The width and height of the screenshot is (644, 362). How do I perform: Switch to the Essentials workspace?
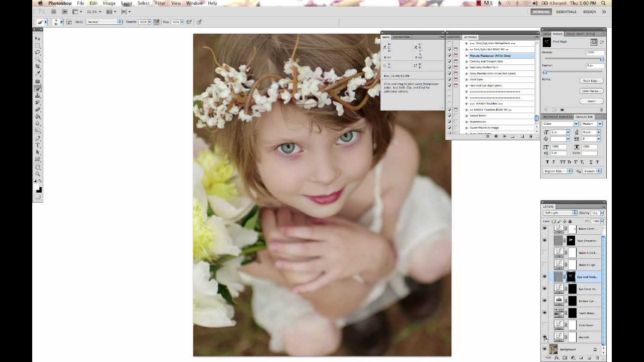pyautogui.click(x=566, y=12)
